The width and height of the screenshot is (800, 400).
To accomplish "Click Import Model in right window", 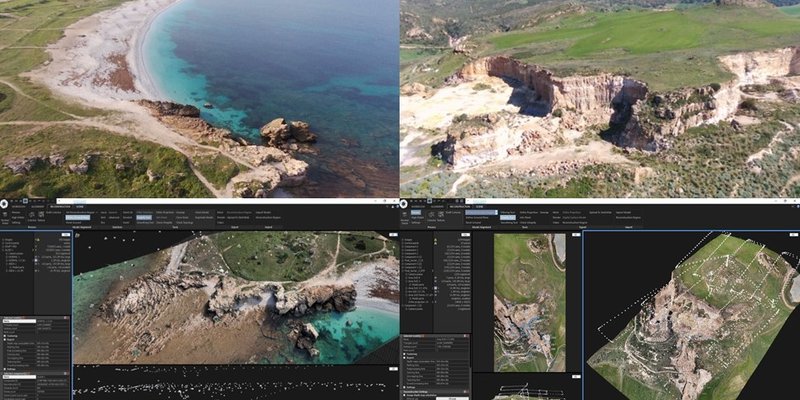I will coord(623,212).
